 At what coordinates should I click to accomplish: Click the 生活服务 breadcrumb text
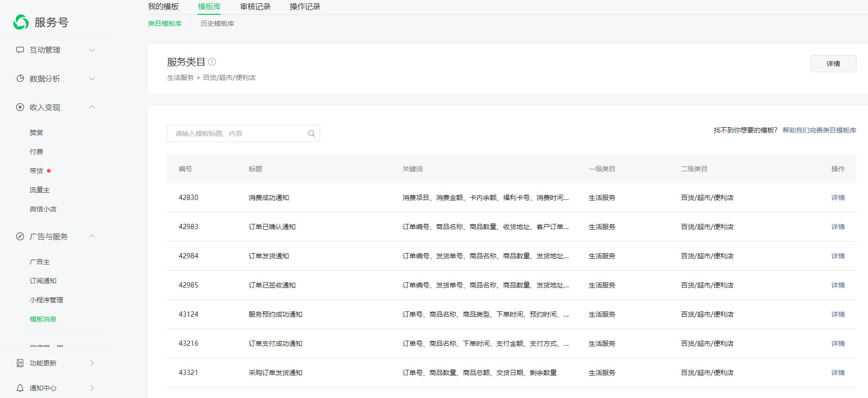(180, 77)
